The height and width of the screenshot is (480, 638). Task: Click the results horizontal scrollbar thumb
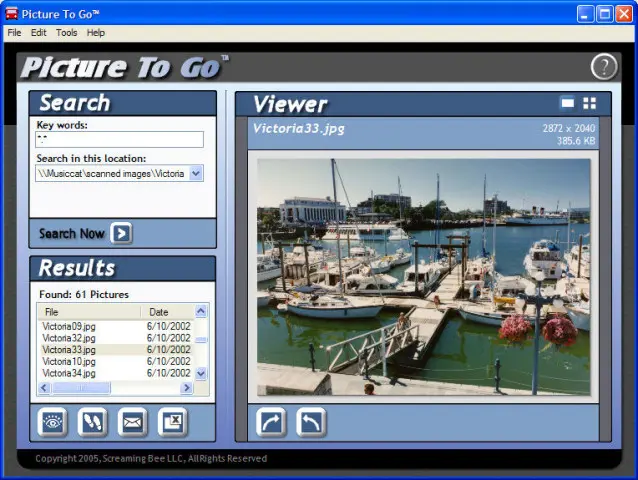click(x=83, y=388)
